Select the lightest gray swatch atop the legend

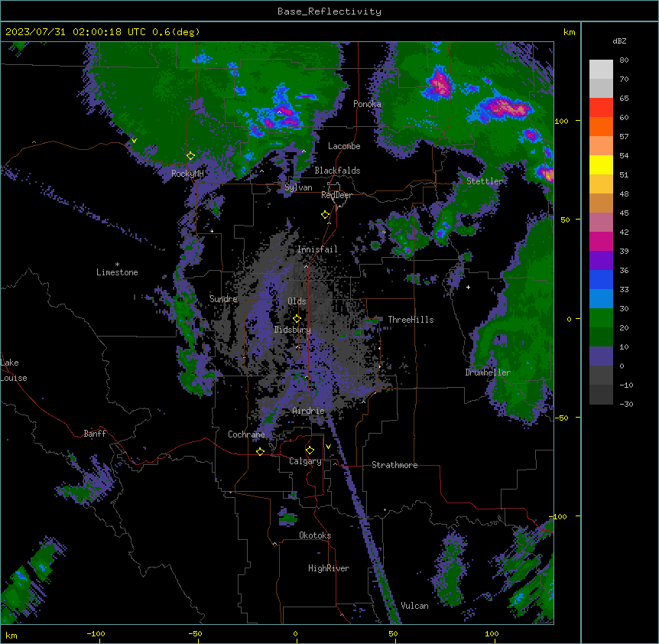pos(601,70)
